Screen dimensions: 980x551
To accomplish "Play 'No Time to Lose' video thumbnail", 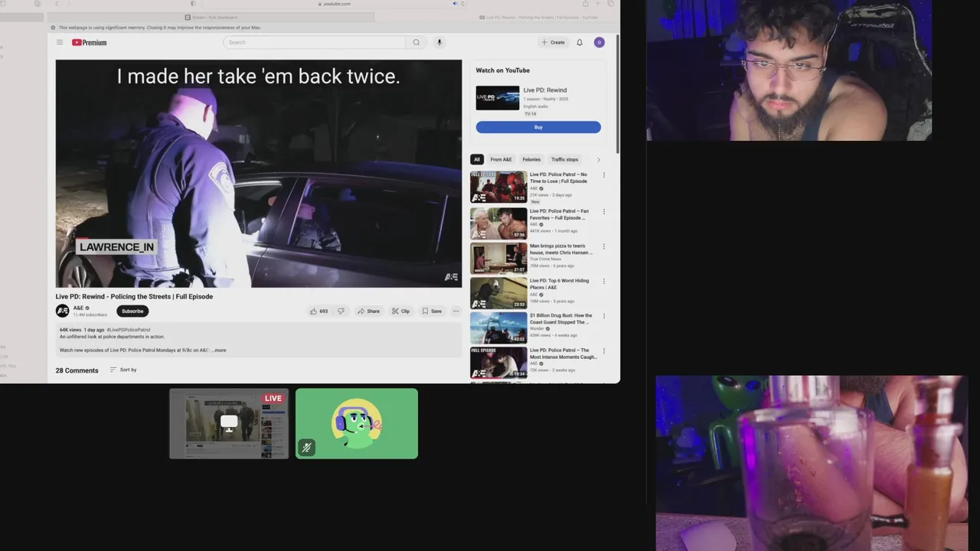I will (498, 187).
